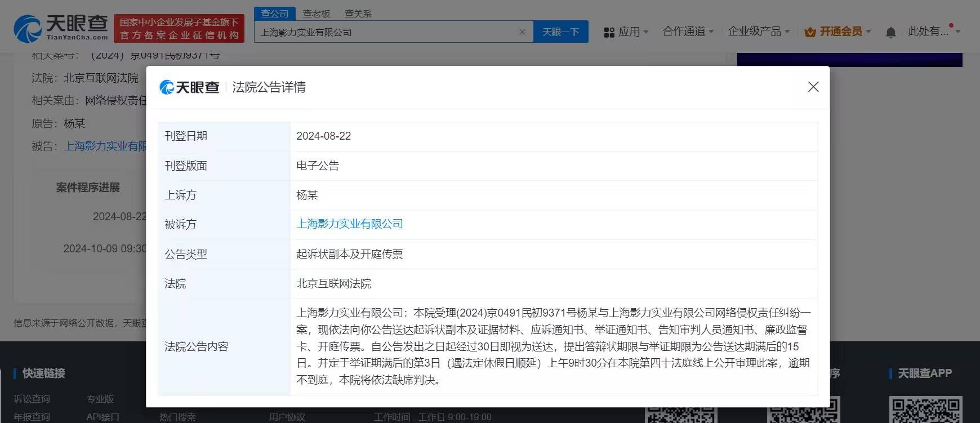Click the 电子公告 cell value
Image resolution: width=980 pixels, height=423 pixels.
(x=318, y=166)
